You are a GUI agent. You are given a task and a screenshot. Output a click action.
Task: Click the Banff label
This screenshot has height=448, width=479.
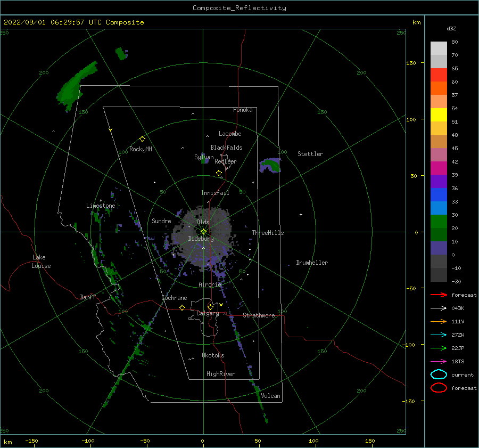point(88,297)
